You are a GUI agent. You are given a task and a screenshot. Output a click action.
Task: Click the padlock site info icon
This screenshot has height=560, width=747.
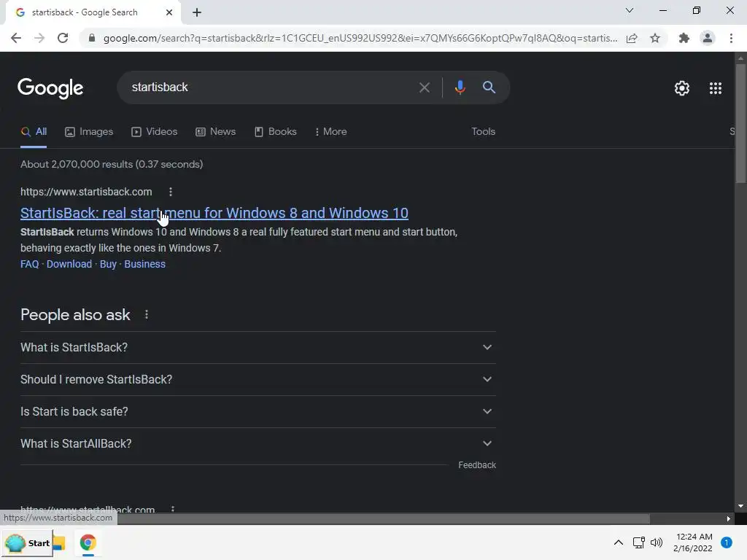click(x=92, y=38)
